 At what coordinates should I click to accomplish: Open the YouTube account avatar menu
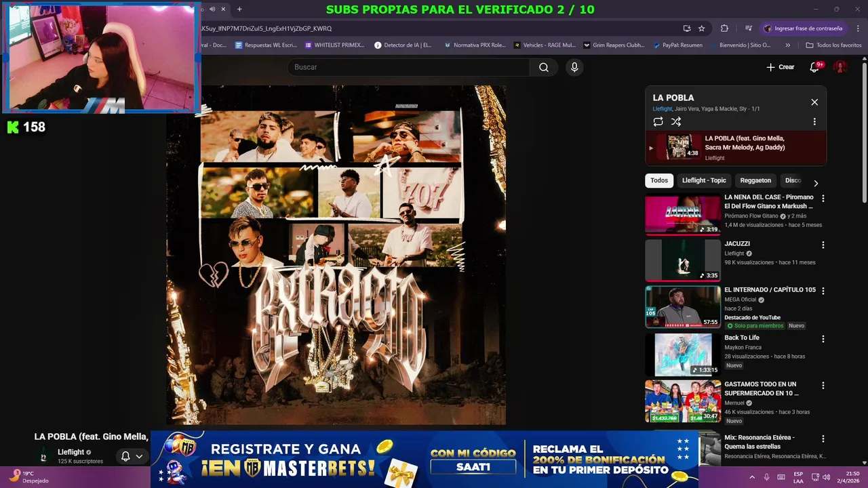(840, 67)
